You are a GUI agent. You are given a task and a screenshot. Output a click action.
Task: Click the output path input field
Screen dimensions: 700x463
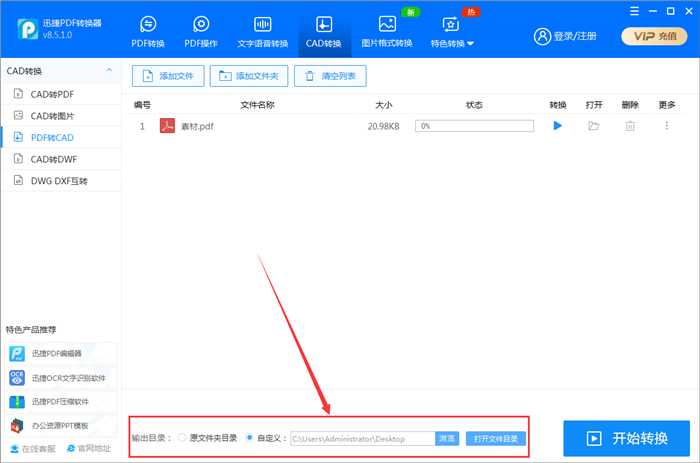(x=362, y=438)
